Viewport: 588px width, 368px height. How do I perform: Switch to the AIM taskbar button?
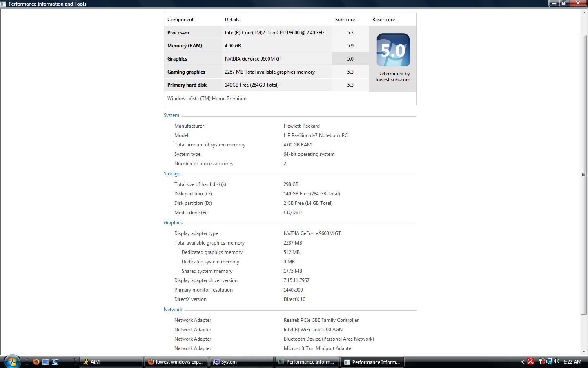coord(111,362)
